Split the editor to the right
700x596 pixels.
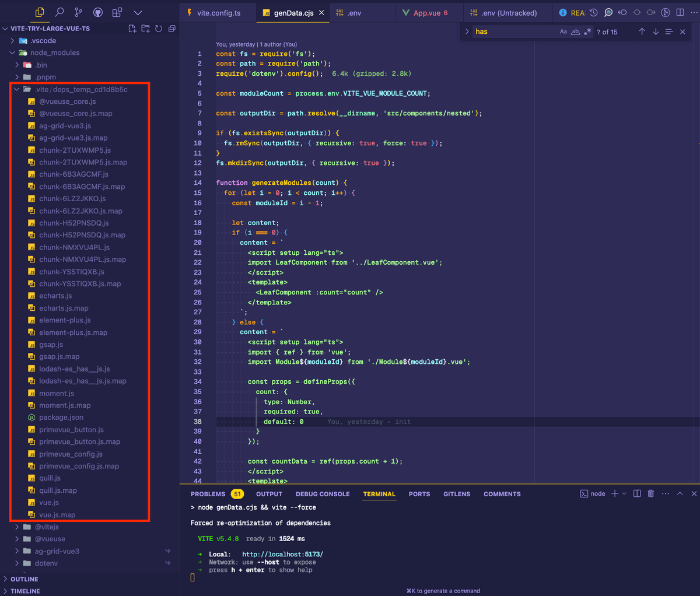(680, 12)
